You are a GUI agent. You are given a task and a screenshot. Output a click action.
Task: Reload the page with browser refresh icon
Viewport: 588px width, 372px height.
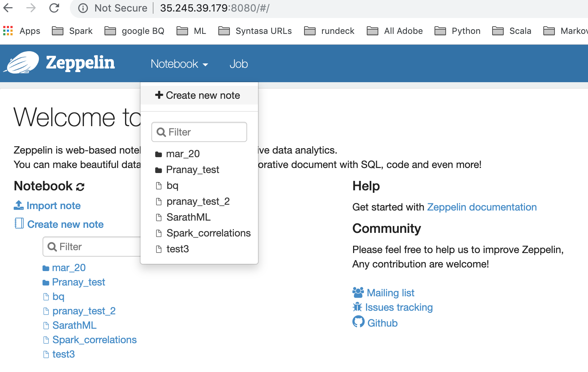(54, 8)
